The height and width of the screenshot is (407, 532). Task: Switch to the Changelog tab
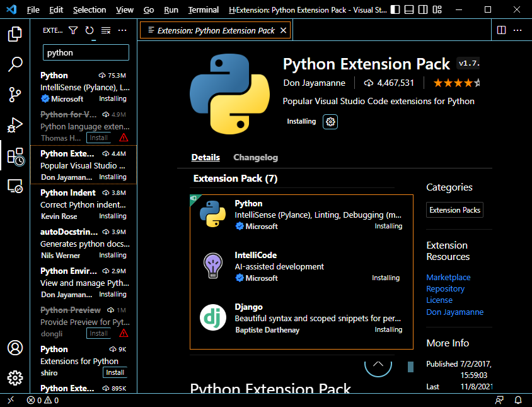pyautogui.click(x=255, y=157)
